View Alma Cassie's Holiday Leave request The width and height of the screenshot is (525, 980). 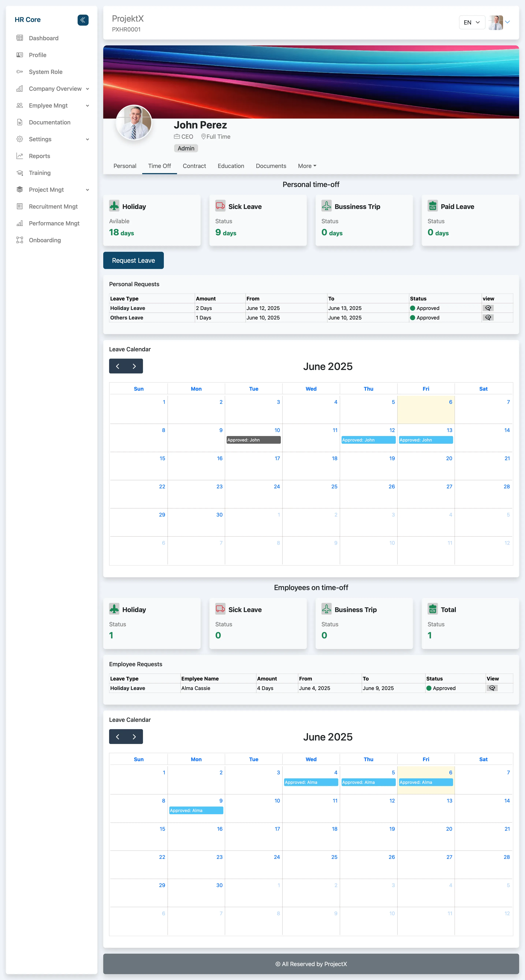pyautogui.click(x=492, y=688)
